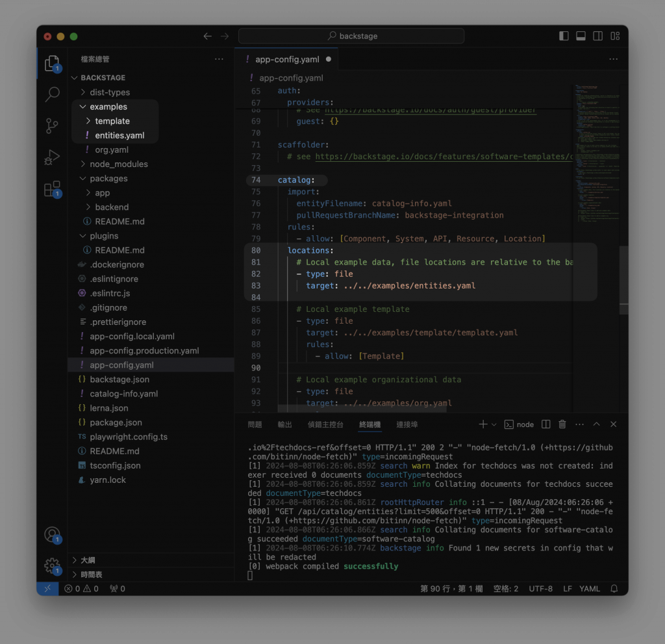Collapse the examples folder
Screen dimensions: 665x644
[150, 107]
